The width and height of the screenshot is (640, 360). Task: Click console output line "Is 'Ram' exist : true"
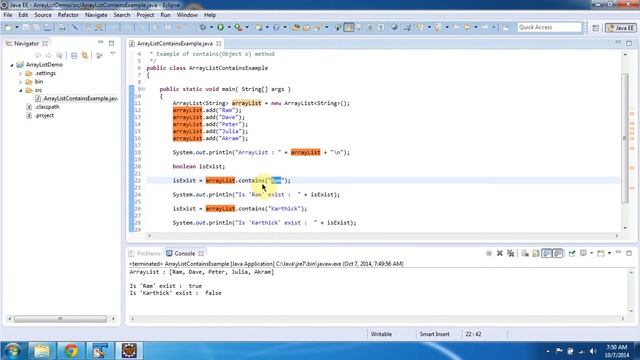pyautogui.click(x=166, y=286)
